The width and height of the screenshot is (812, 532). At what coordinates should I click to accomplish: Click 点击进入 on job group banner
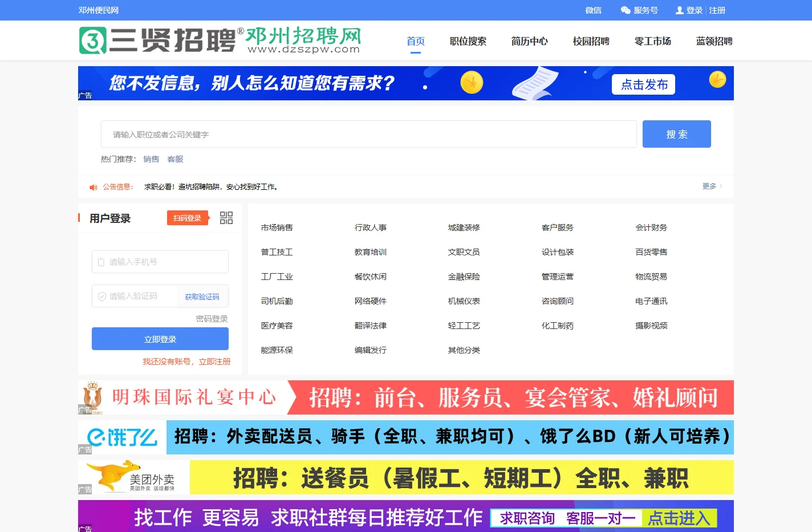[x=679, y=518]
